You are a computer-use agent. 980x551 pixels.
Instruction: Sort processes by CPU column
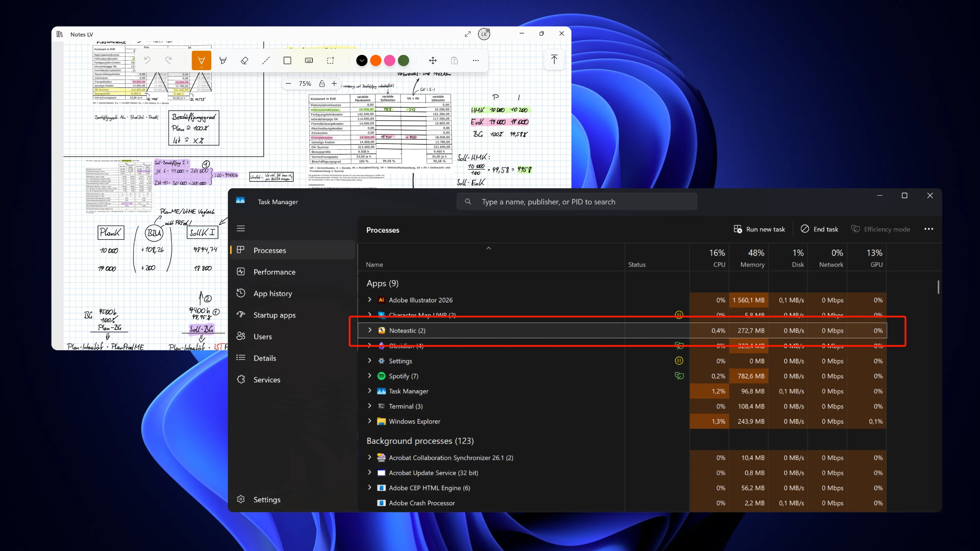tap(709, 258)
